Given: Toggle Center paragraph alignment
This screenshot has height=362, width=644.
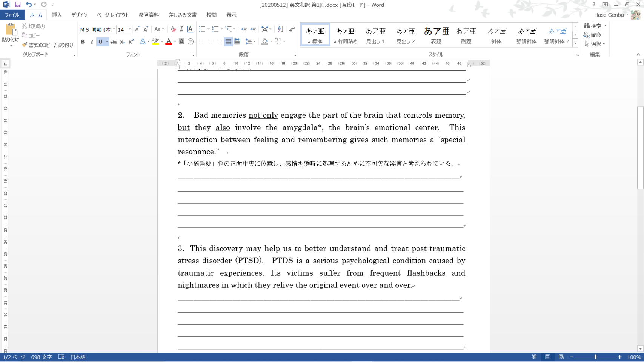Looking at the screenshot, I should (x=211, y=41).
